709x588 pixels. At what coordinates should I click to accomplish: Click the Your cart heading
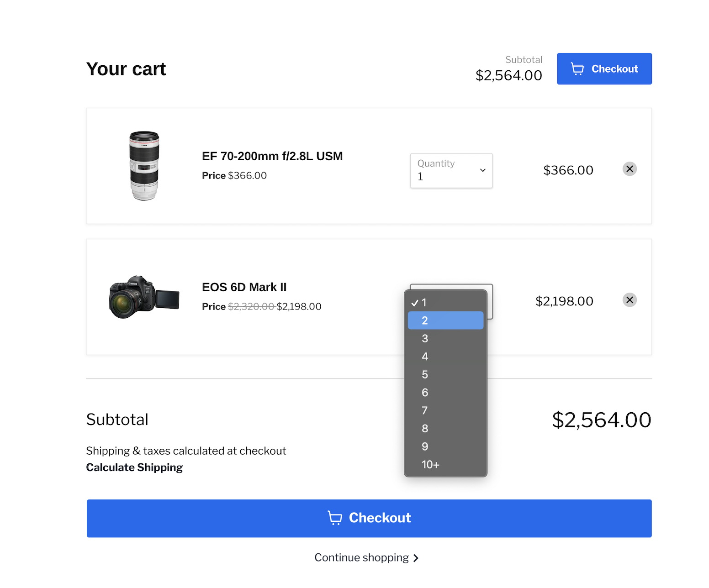coord(126,69)
